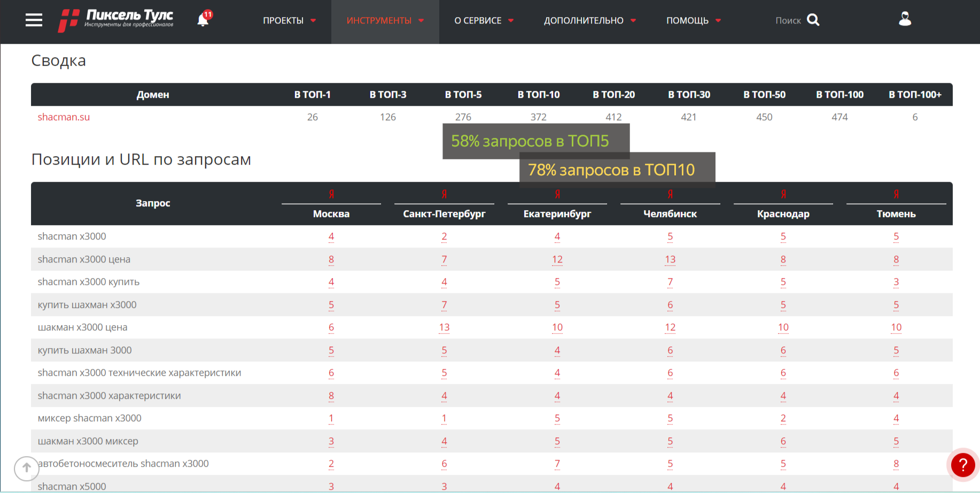Open Екатеринбург position 7 for автобетоносмеситель shacman x3000

(557, 464)
